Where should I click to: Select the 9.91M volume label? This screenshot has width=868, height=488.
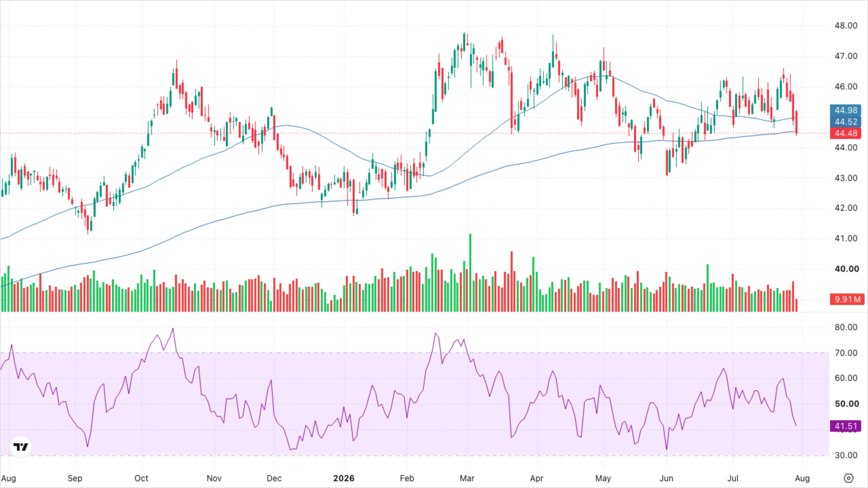[x=847, y=299]
